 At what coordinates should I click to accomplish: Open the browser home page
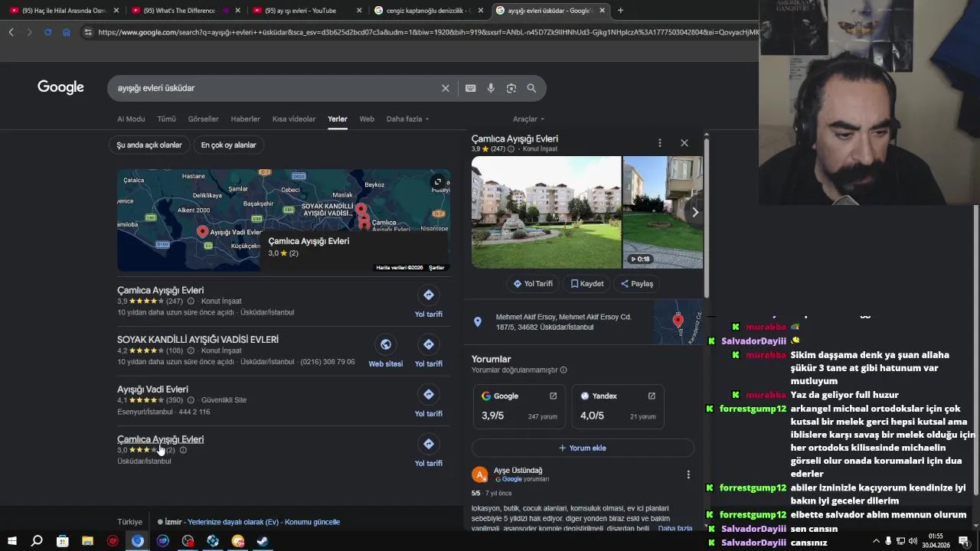click(67, 32)
